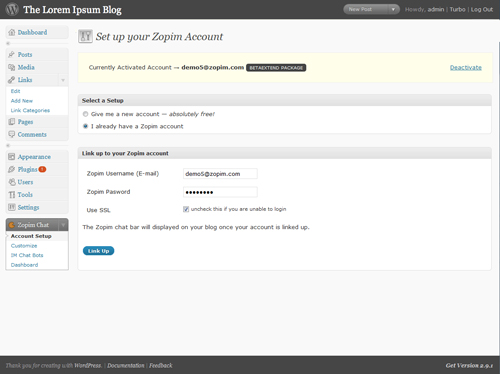The image size is (500, 374).
Task: Open the Comments menu
Action: point(32,134)
